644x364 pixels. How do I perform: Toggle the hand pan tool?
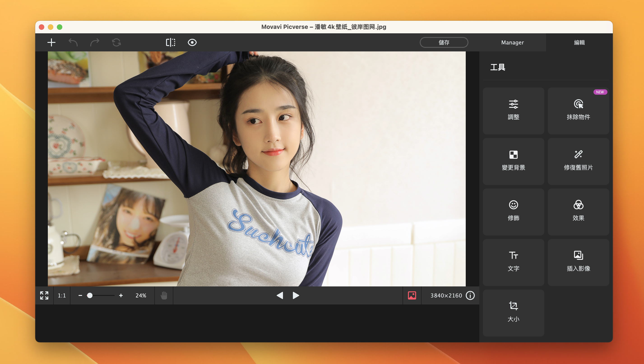[x=164, y=295]
